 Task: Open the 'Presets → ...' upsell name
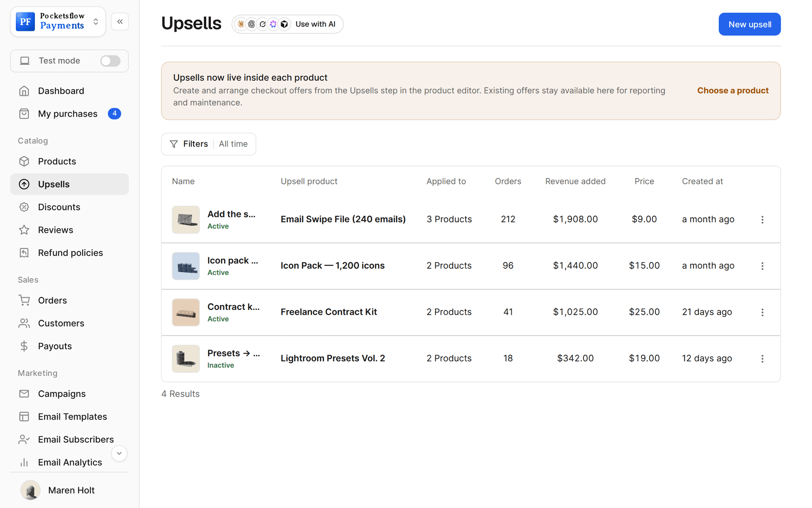234,353
